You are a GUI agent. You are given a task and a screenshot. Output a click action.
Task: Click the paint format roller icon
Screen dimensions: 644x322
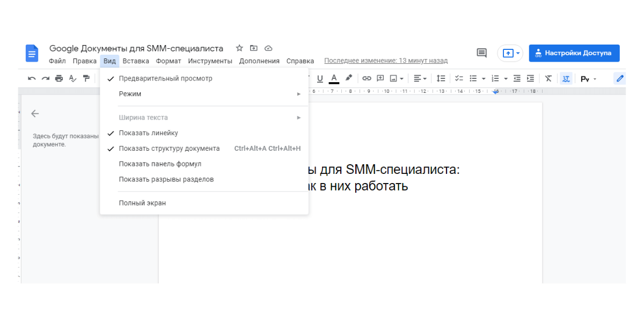(x=86, y=78)
